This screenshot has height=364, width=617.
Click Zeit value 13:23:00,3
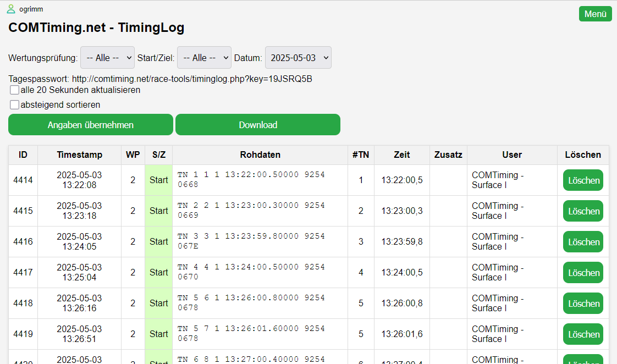402,211
